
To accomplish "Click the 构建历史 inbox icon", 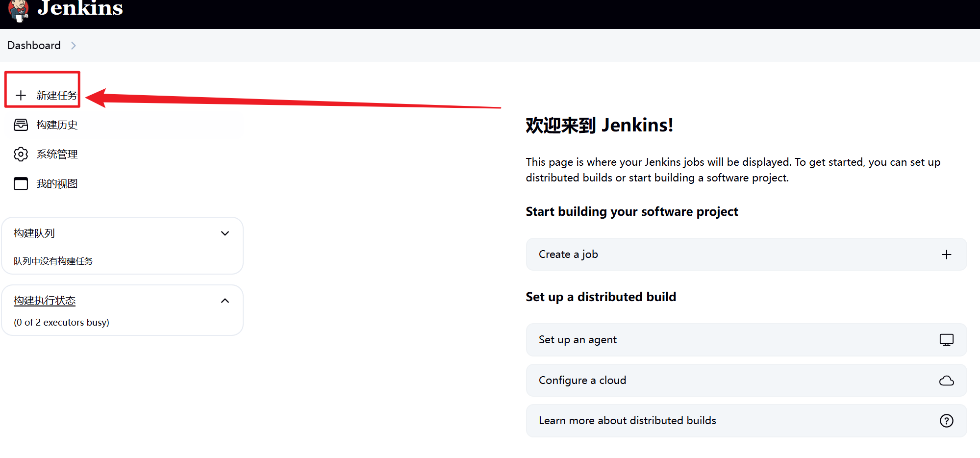I will [x=21, y=125].
